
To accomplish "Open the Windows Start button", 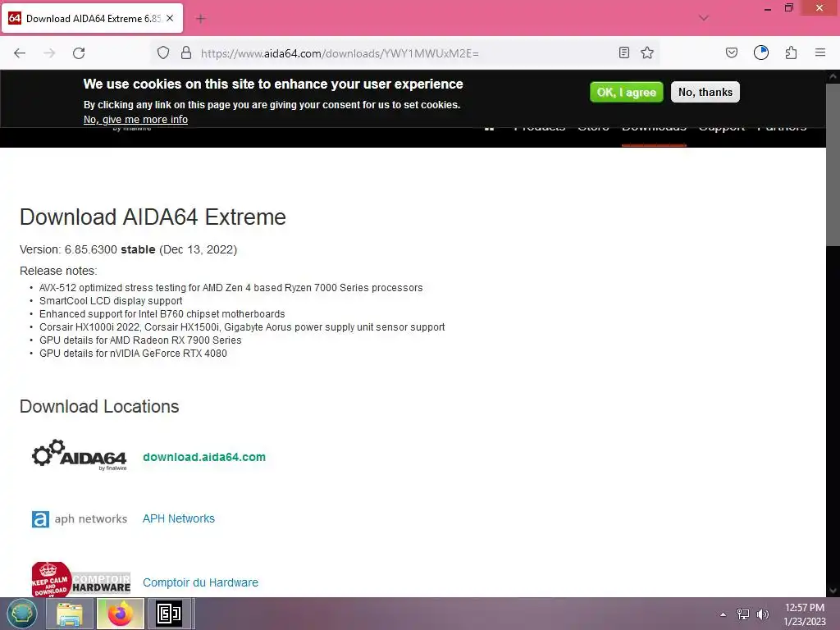I will pos(21,614).
